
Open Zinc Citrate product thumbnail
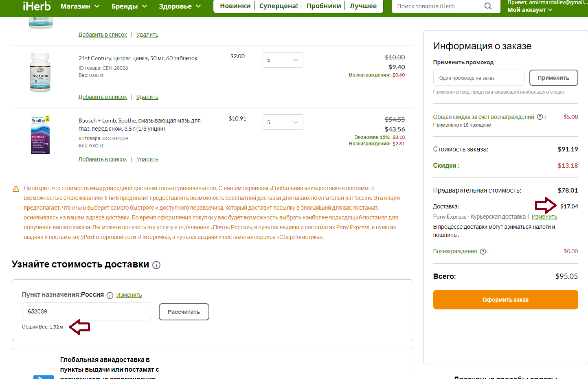coord(40,72)
